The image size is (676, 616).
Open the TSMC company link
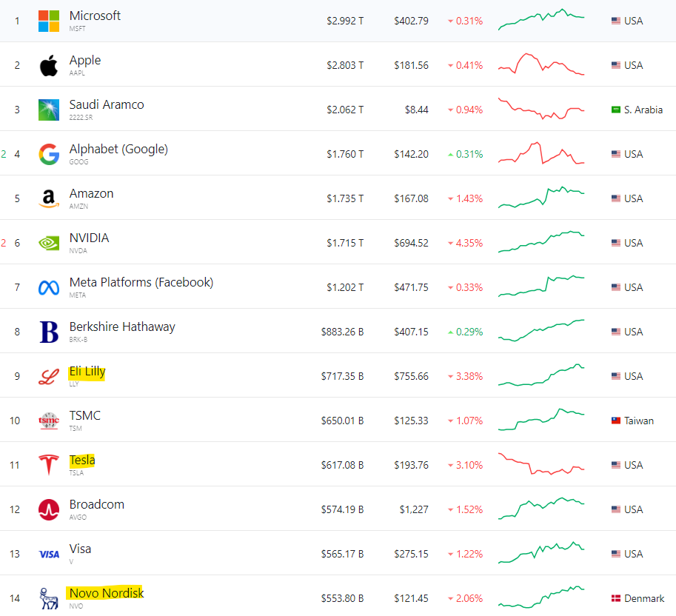click(85, 415)
